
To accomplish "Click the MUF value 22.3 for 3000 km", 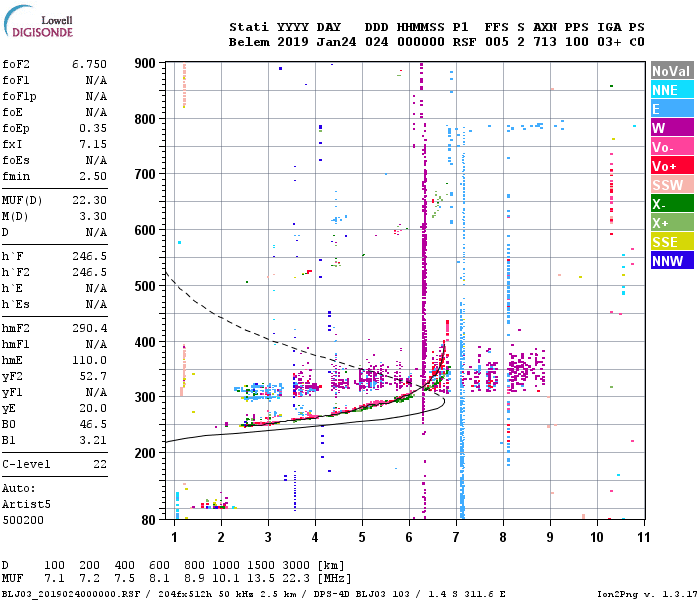I will point(296,578).
